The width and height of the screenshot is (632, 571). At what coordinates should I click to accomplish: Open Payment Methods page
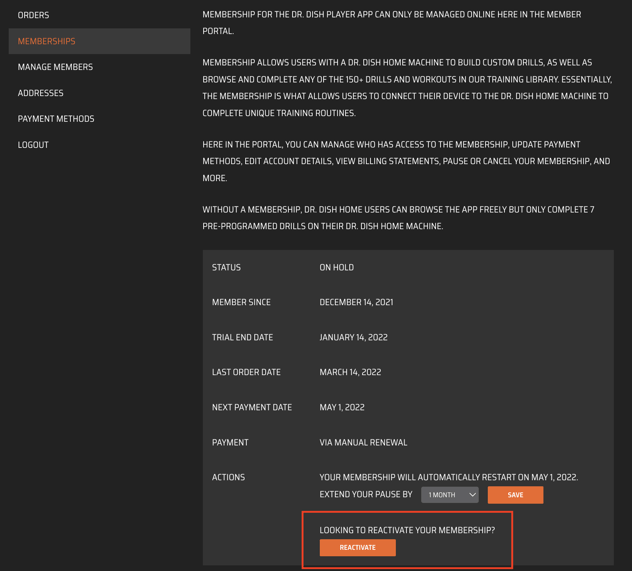56,119
